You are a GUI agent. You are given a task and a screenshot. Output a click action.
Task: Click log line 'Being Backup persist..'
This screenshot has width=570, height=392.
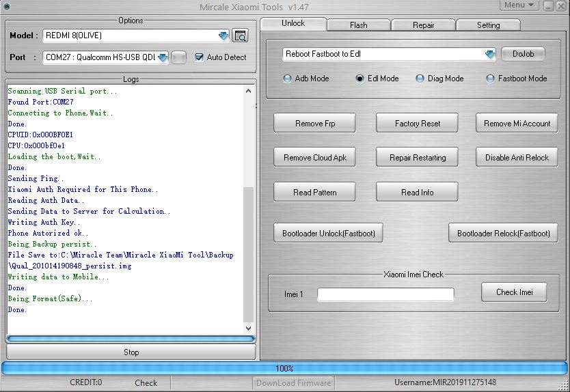click(53, 244)
